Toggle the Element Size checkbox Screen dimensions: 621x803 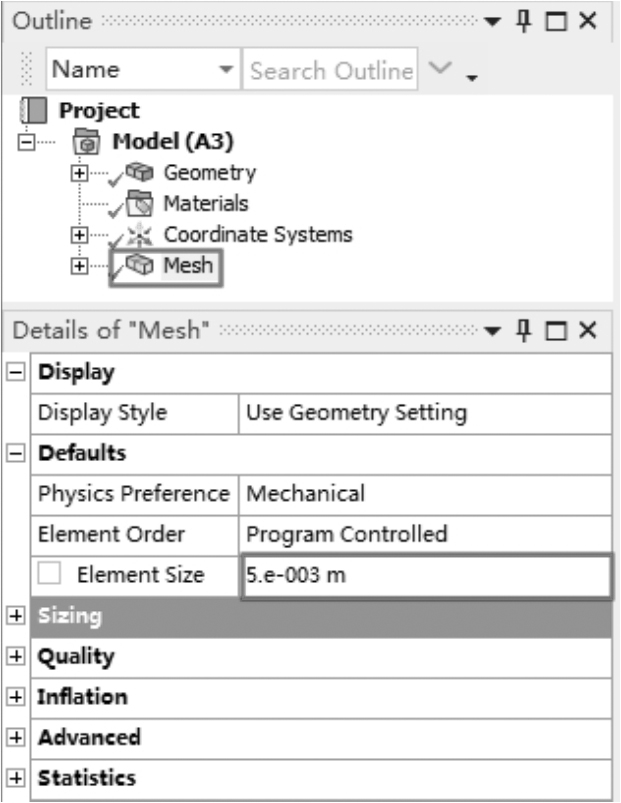click(x=51, y=574)
